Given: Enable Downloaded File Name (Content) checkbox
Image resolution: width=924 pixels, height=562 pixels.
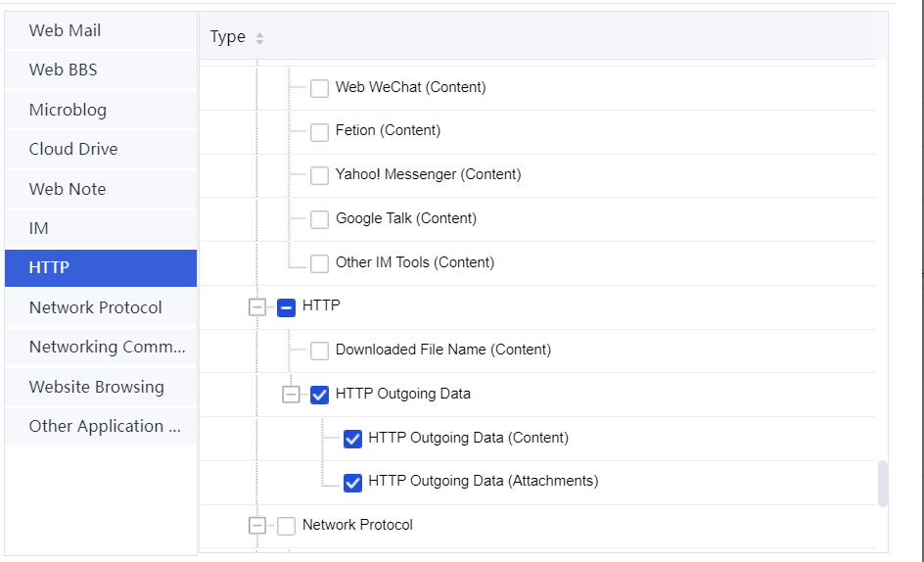Looking at the screenshot, I should tap(319, 351).
